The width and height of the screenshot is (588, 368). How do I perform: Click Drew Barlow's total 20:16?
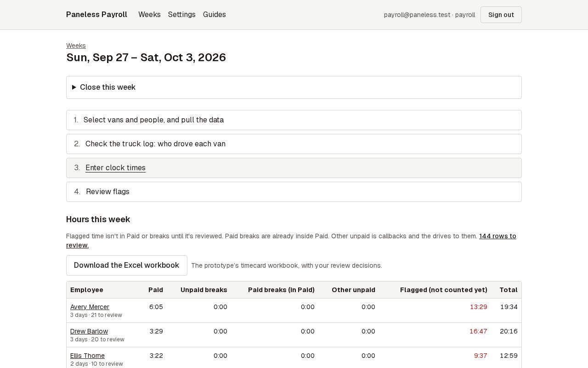tap(509, 331)
